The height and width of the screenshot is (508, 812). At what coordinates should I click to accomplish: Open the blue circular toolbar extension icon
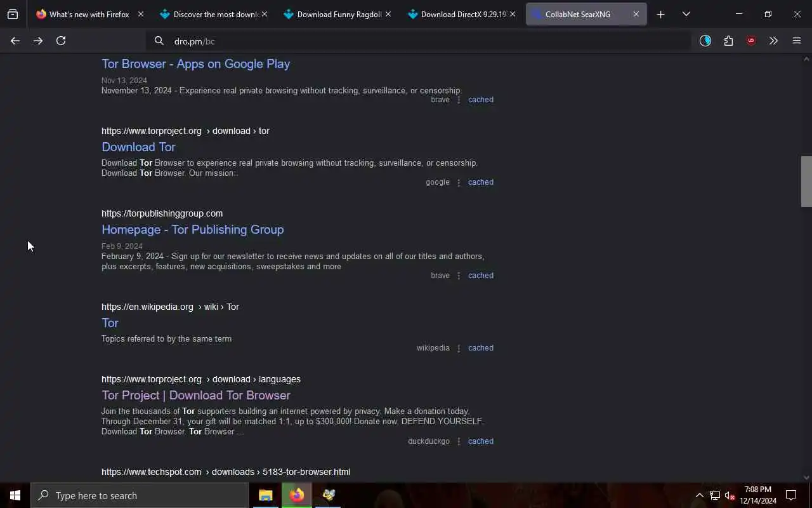[x=705, y=41]
